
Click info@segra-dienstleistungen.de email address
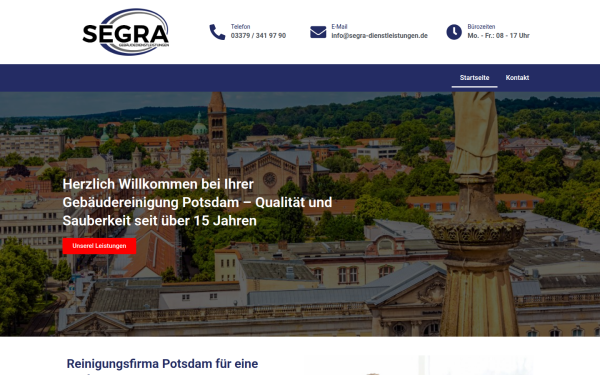379,36
